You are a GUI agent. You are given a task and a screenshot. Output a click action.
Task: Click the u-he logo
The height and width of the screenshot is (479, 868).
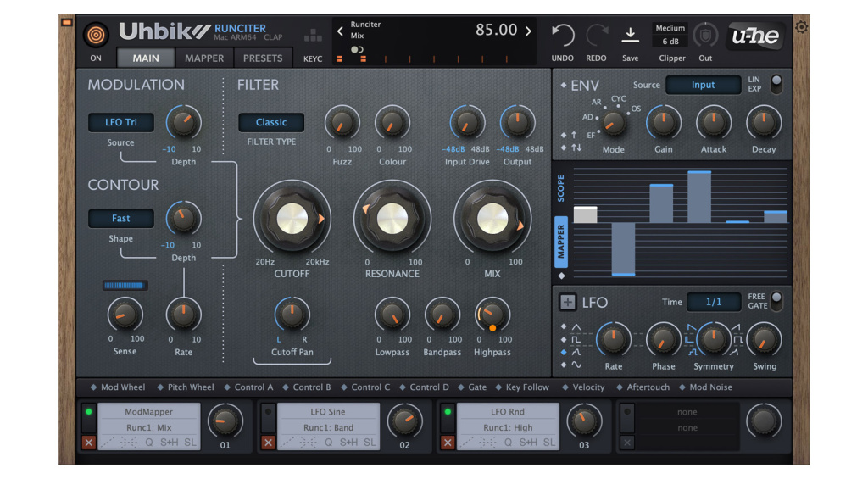(755, 36)
